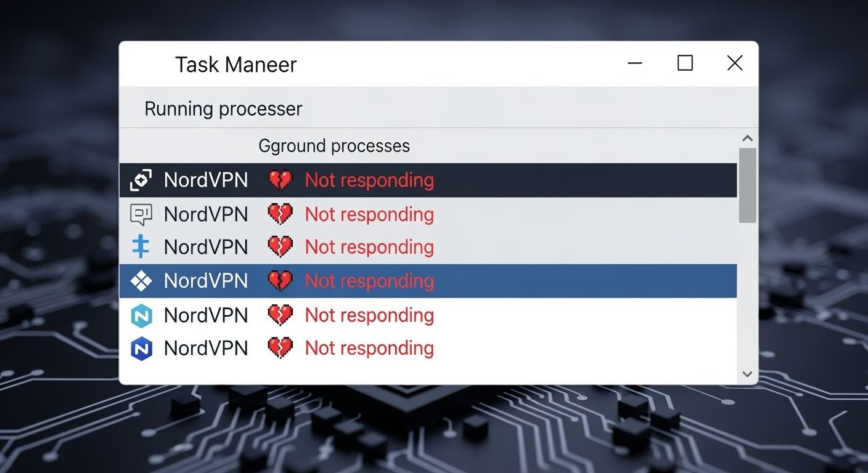Click "Not responding" status on the blue selected row

369,281
